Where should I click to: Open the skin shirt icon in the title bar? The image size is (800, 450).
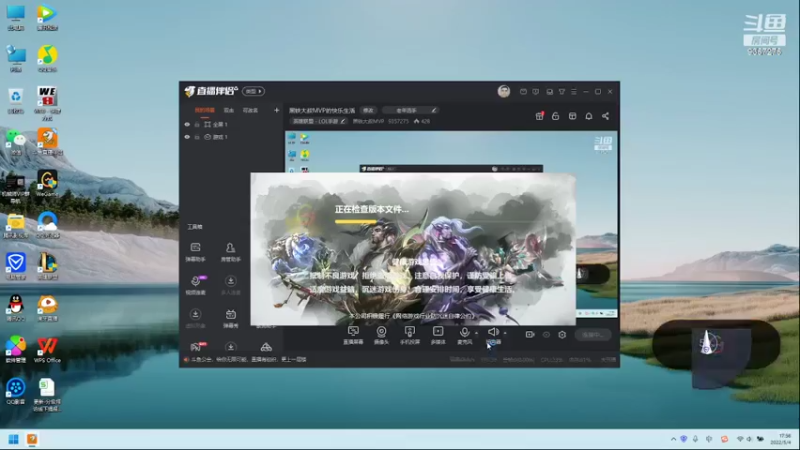(562, 92)
